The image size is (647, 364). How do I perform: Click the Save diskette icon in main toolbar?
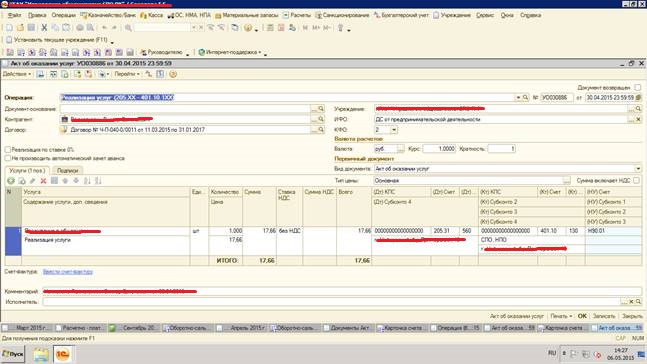pyautogui.click(x=31, y=28)
